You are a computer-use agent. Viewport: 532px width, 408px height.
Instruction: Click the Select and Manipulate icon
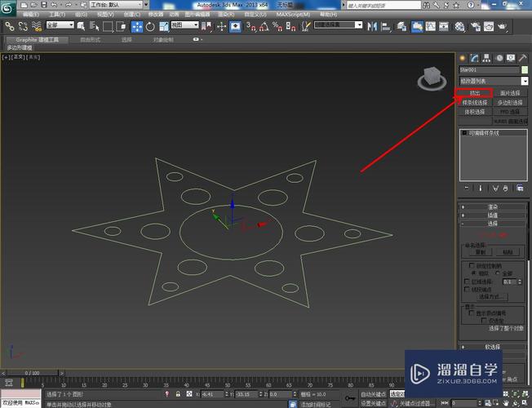(222, 26)
